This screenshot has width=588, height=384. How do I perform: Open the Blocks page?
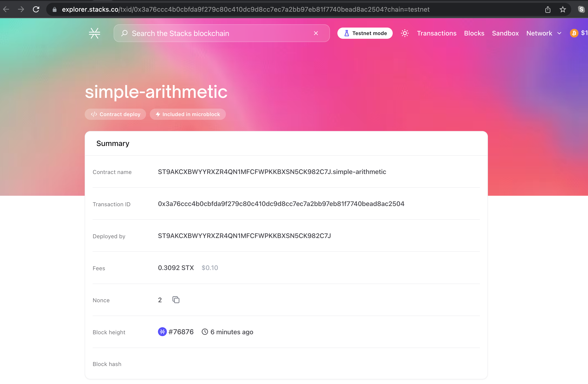pyautogui.click(x=474, y=33)
